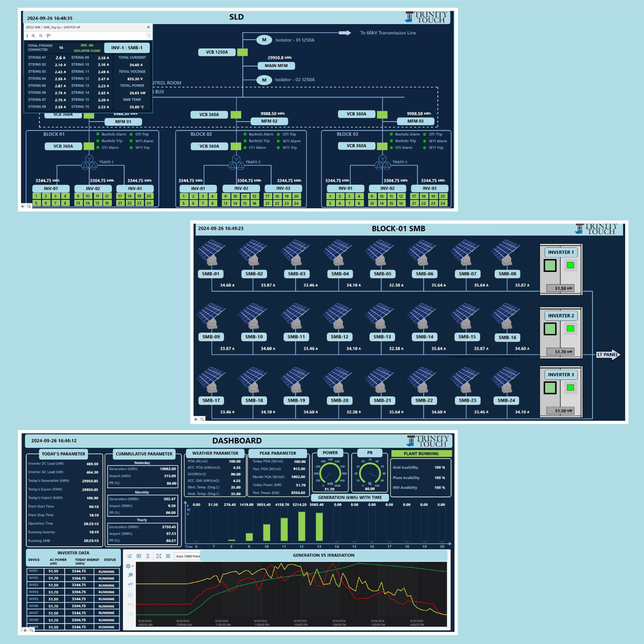
Task: Open the chart settings gear dropdown
Action: pos(129,566)
